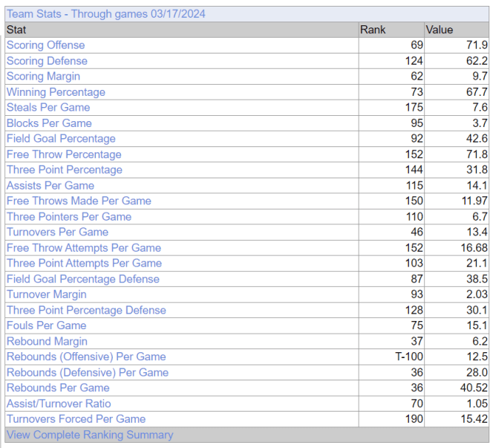Open Rebounds (Defensive) Per Game link
Screen dimensions: 490x448
click(x=88, y=372)
